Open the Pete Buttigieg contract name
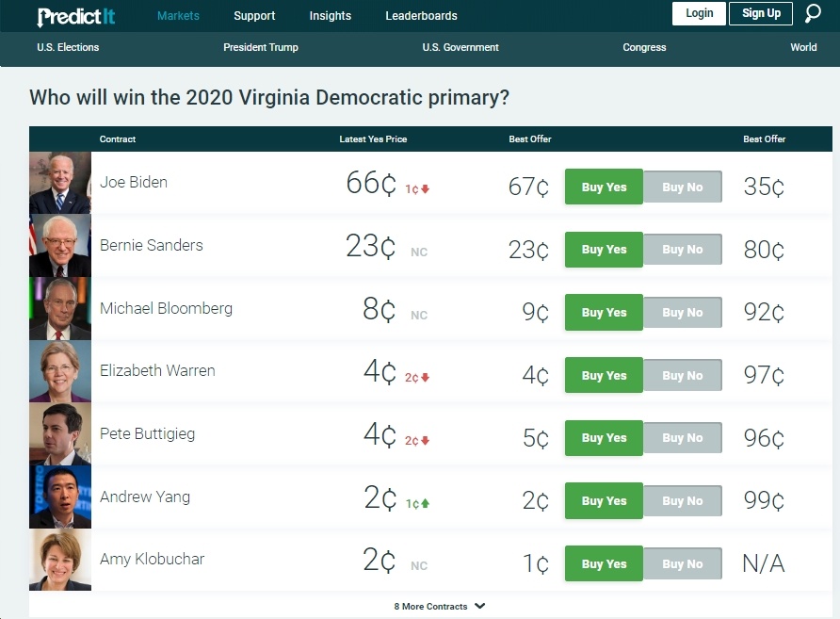Screen dimensions: 840x619 (x=147, y=433)
